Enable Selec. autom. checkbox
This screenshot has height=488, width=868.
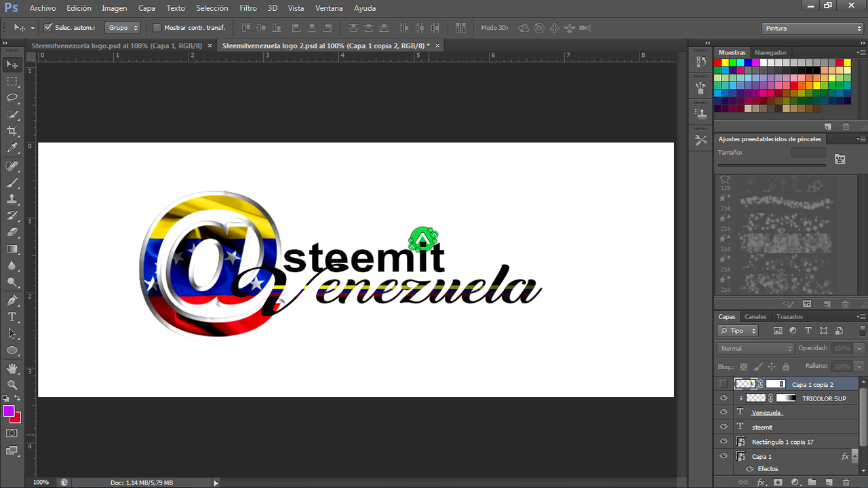[x=48, y=28]
